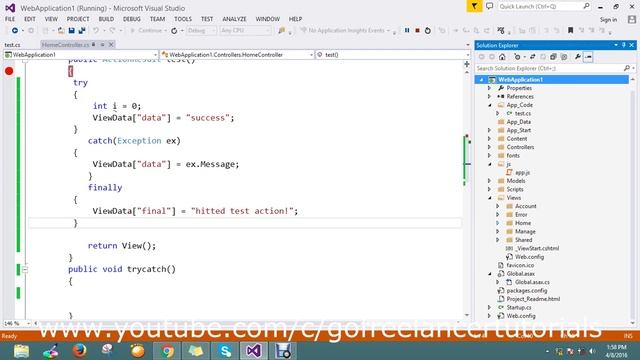
Task: Close the HomeController.cs tab
Action: point(111,44)
